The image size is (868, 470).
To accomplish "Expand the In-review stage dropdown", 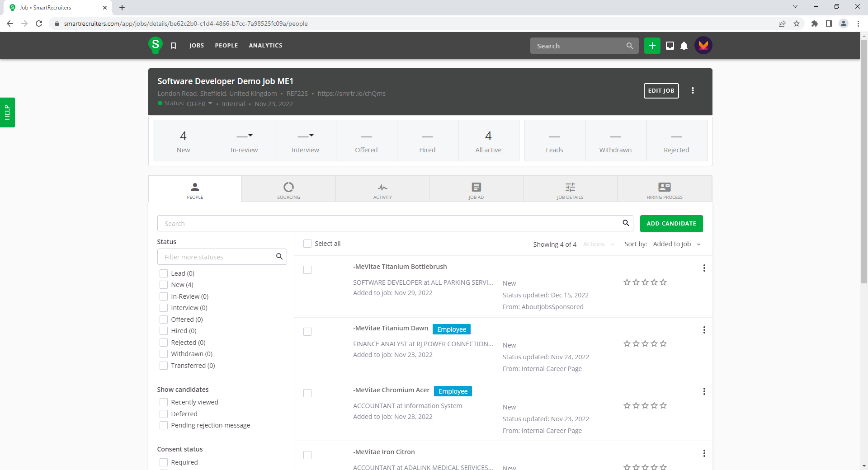I will point(245,136).
